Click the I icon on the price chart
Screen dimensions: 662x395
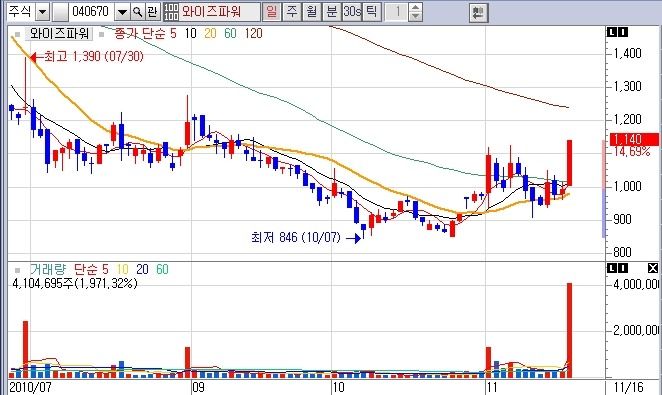click(x=623, y=32)
